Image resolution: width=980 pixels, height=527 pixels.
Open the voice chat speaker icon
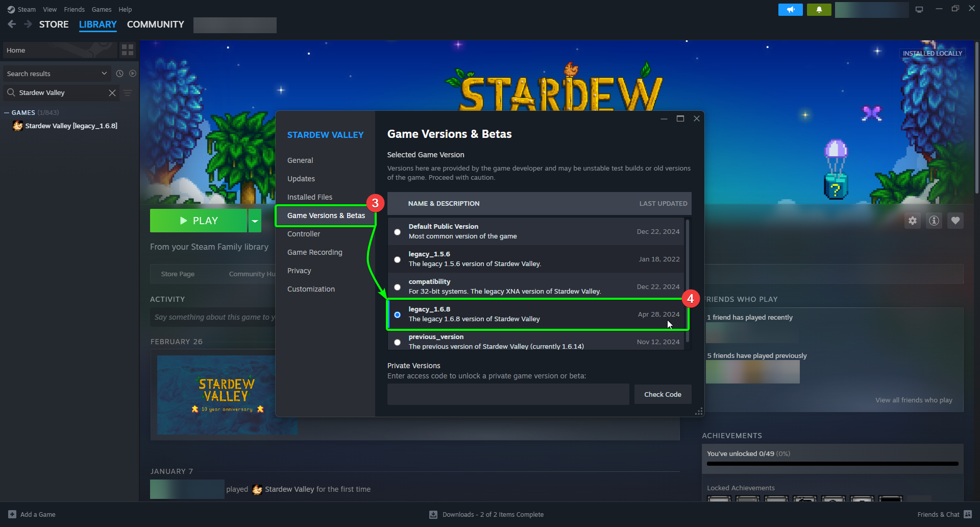click(x=790, y=9)
